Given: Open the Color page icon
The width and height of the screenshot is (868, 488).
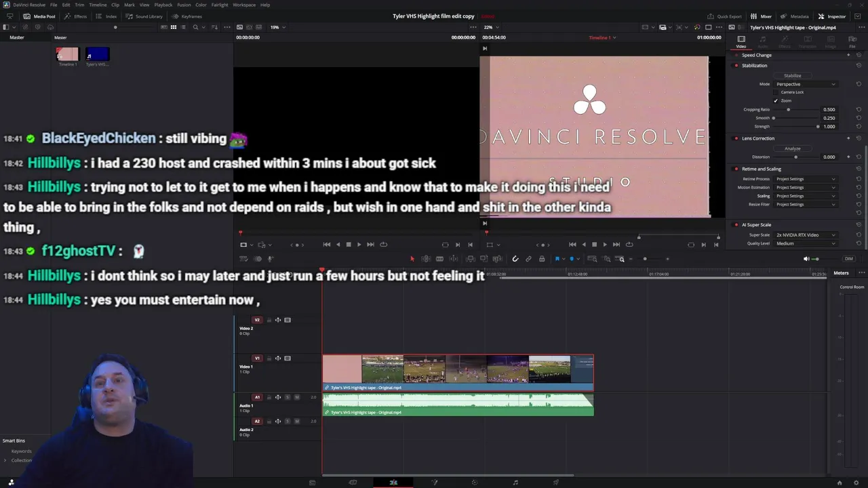Looking at the screenshot, I should tap(475, 483).
